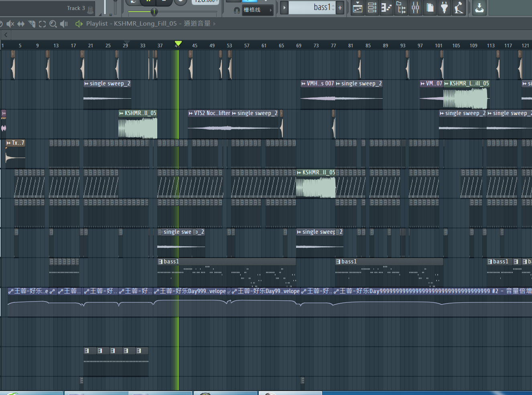
Task: Toggle the playlist mute tool
Action: point(10,24)
